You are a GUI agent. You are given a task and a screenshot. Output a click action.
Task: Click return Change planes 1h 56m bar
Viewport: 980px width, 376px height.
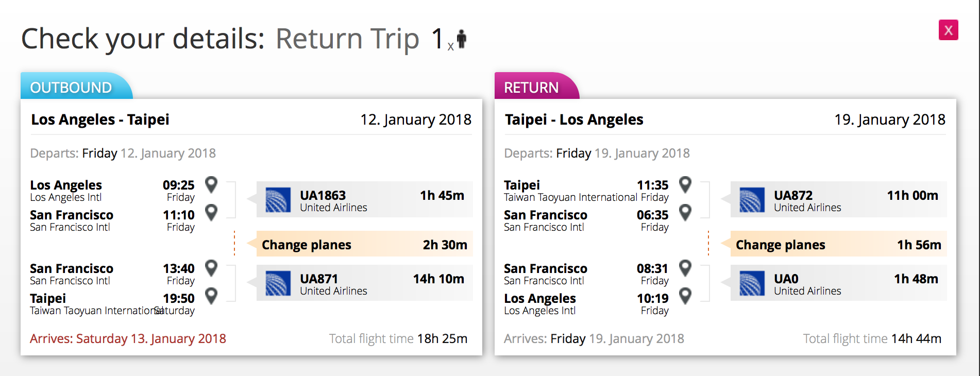click(838, 245)
